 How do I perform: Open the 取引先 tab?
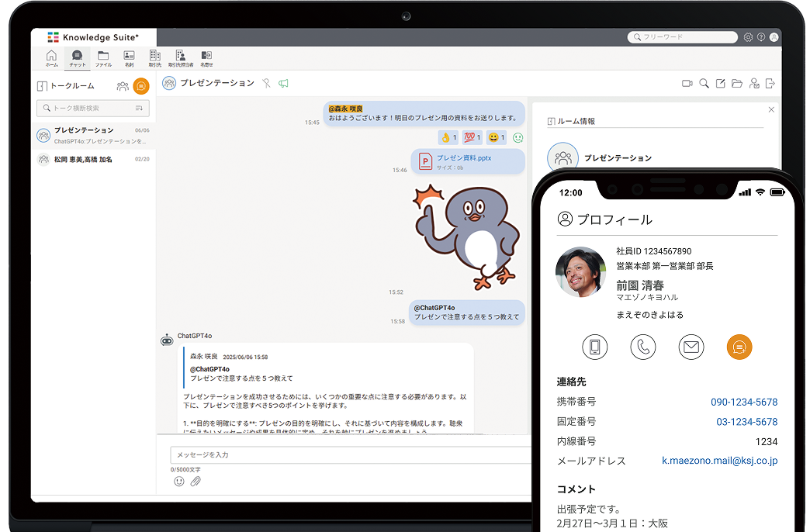[154, 57]
